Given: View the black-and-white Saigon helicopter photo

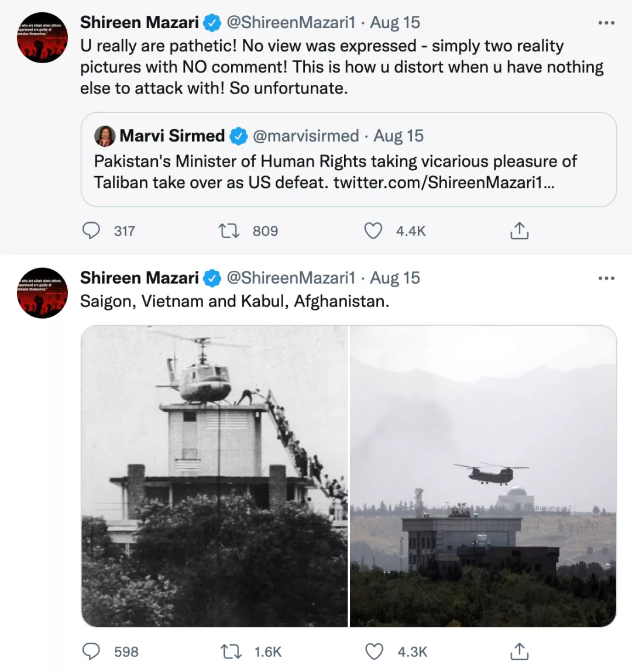Looking at the screenshot, I should point(214,476).
